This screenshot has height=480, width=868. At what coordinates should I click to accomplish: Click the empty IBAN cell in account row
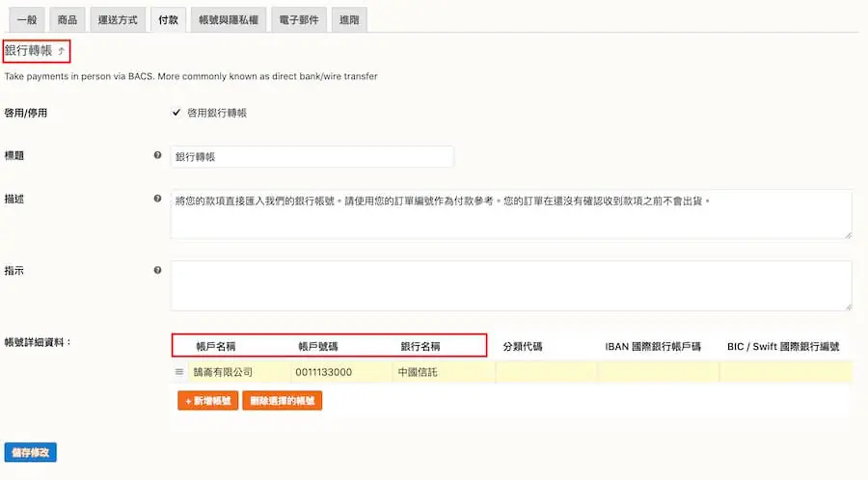pyautogui.click(x=658, y=372)
